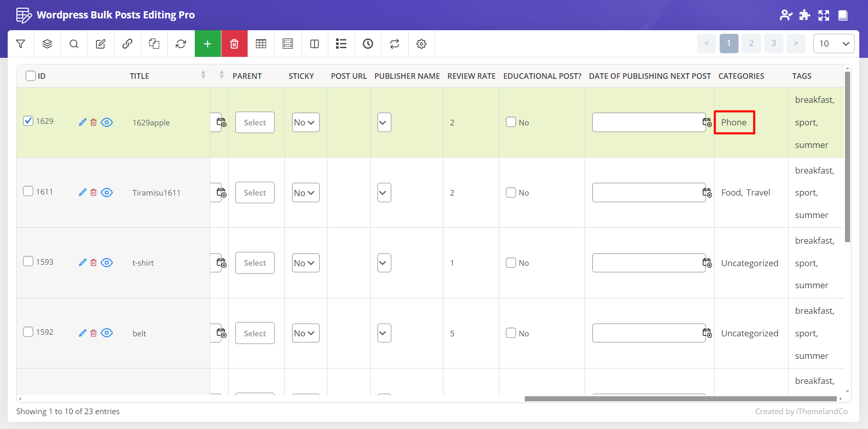Click the search magnifier icon
The image size is (868, 429).
pyautogui.click(x=74, y=44)
